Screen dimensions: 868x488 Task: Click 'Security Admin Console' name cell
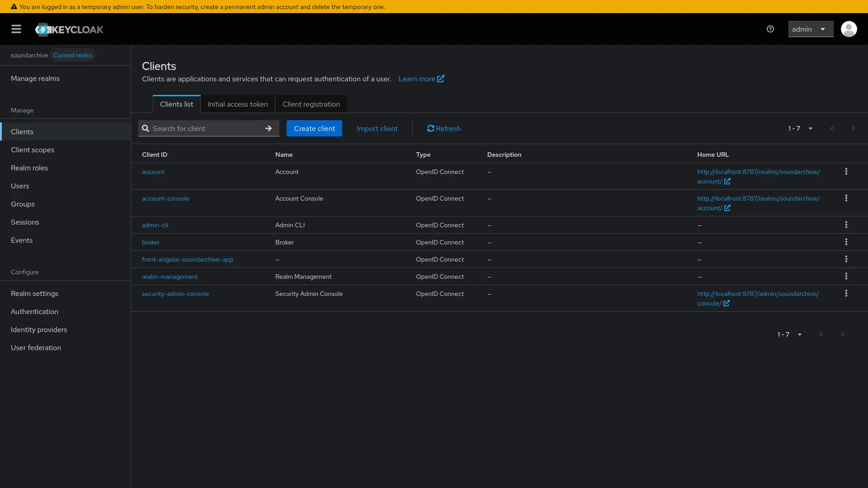pos(309,294)
